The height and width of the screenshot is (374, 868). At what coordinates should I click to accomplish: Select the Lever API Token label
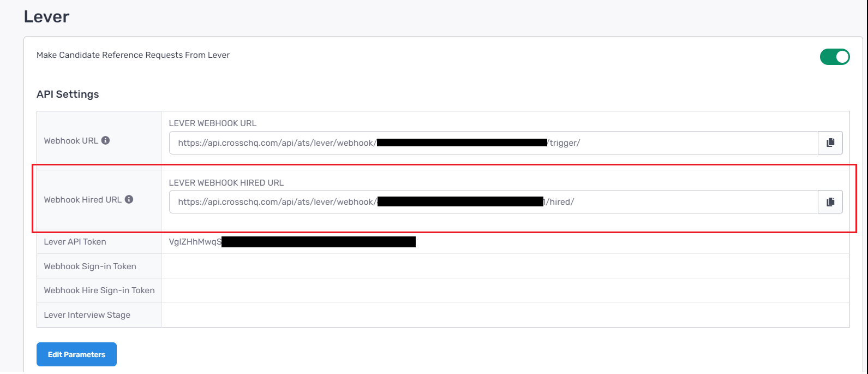pos(75,241)
